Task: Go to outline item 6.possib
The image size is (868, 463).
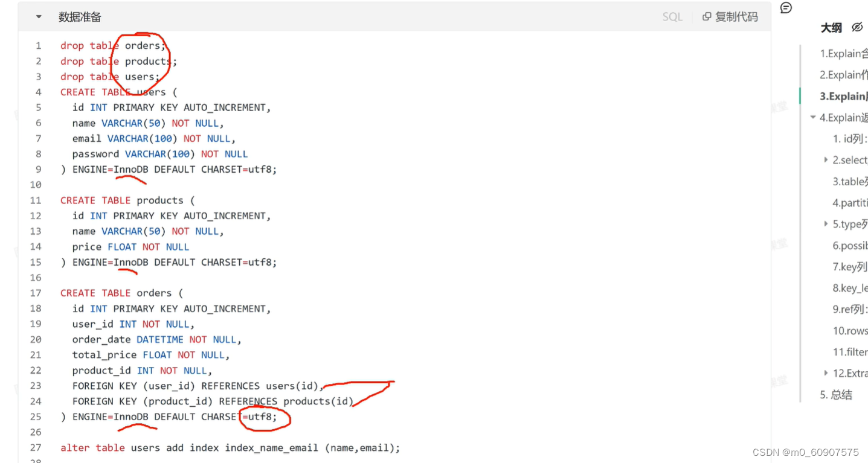Action: pos(850,246)
